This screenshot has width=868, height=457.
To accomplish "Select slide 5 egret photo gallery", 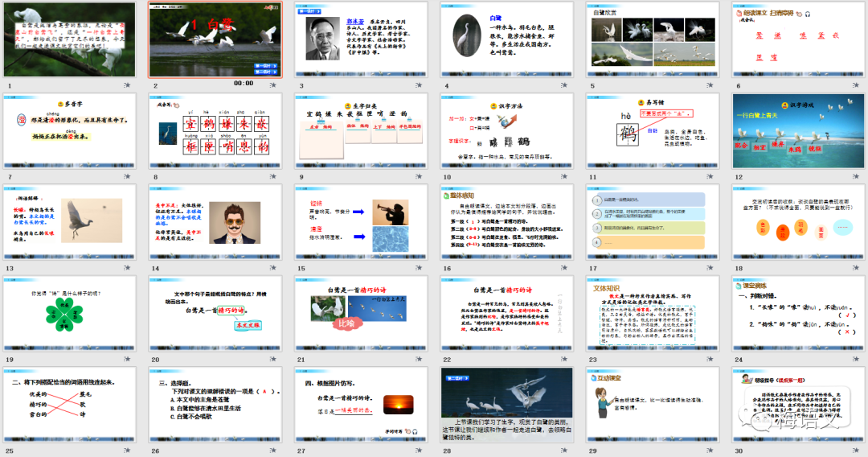I will (x=653, y=39).
